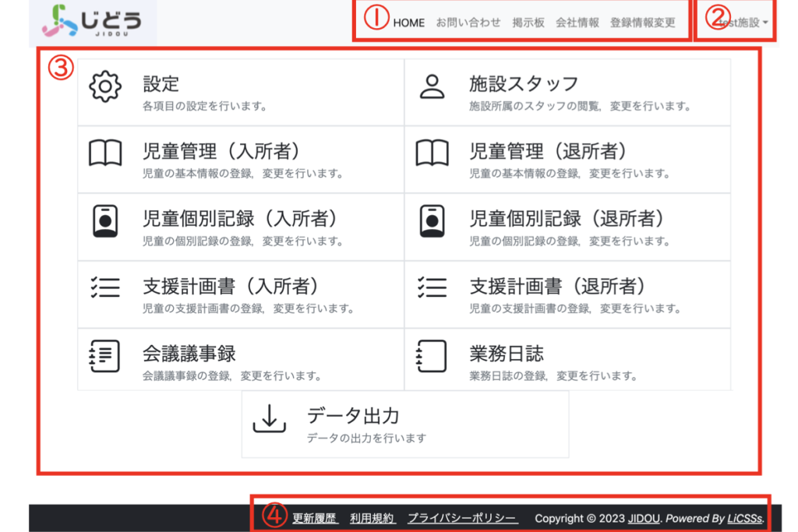The height and width of the screenshot is (532, 798).
Task: Open 掲示板 from the navigation bar
Action: click(x=528, y=23)
